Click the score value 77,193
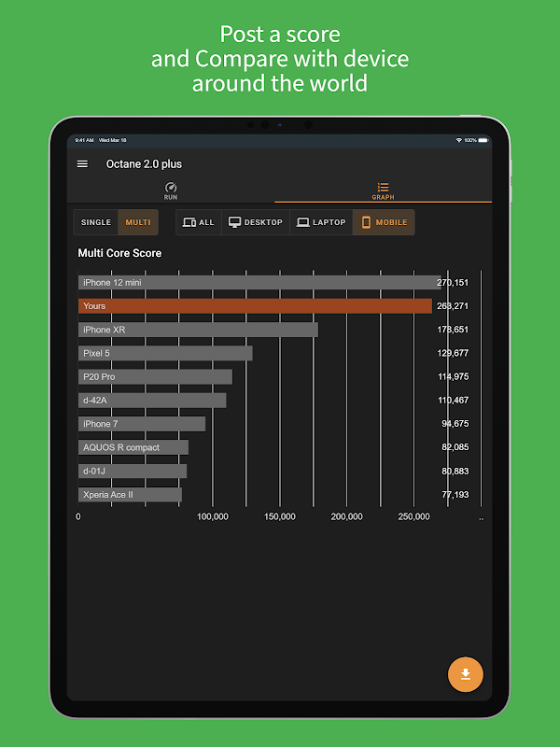The height and width of the screenshot is (747, 560). pyautogui.click(x=455, y=495)
